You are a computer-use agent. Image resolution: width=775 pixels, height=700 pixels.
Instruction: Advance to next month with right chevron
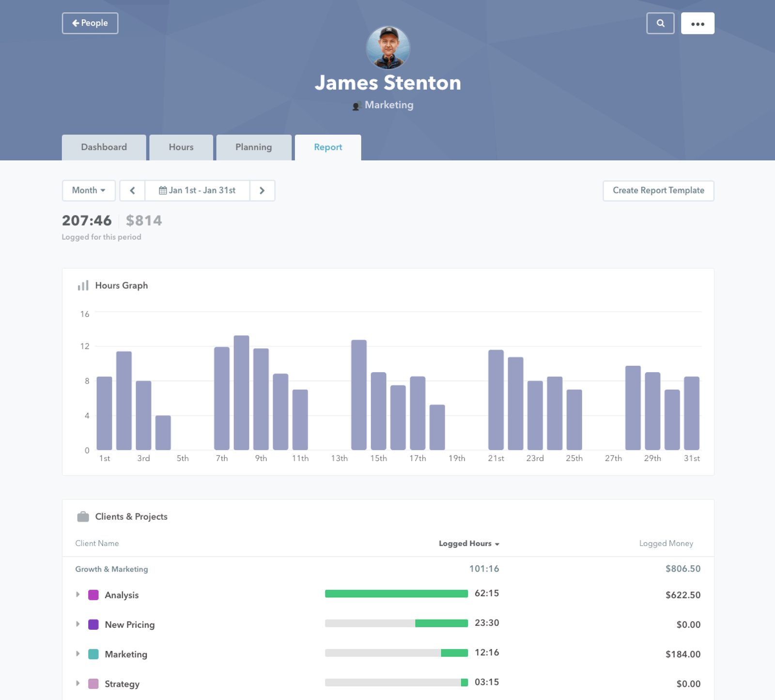pos(262,190)
